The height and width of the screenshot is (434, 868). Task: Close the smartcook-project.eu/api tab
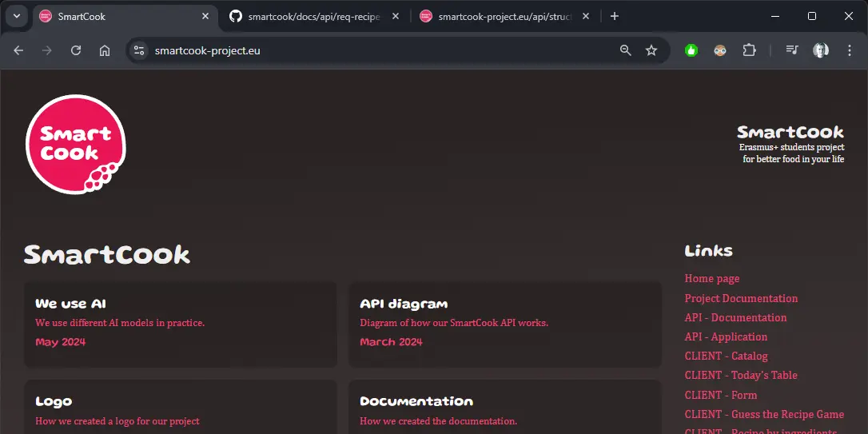[x=586, y=17]
